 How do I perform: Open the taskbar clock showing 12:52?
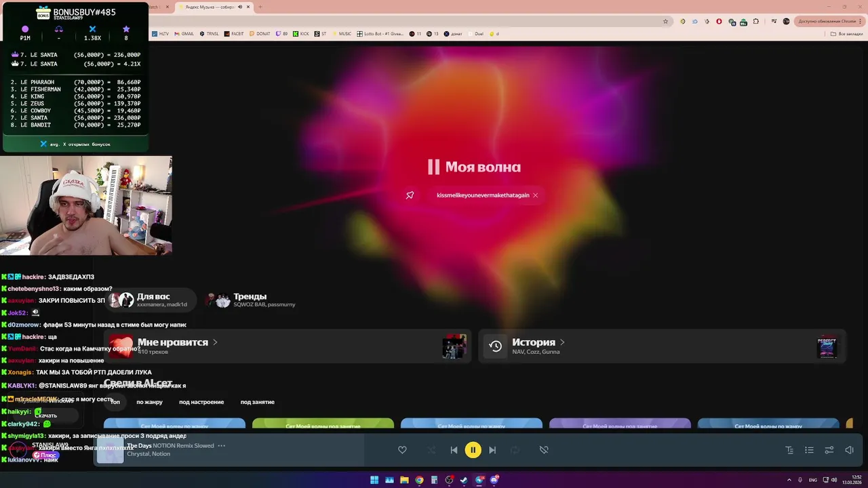[x=851, y=480]
